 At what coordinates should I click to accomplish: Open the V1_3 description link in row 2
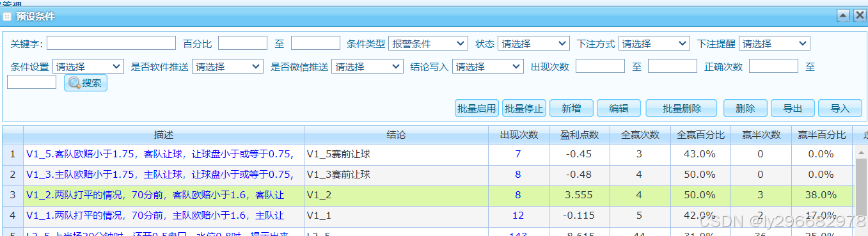[160, 175]
